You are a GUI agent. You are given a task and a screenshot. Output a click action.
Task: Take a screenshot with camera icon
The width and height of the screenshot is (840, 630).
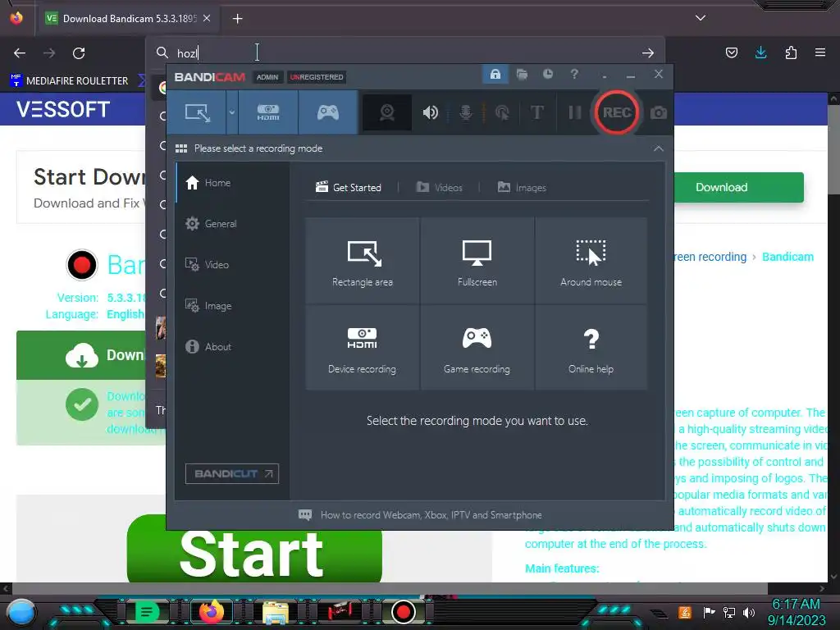(659, 112)
